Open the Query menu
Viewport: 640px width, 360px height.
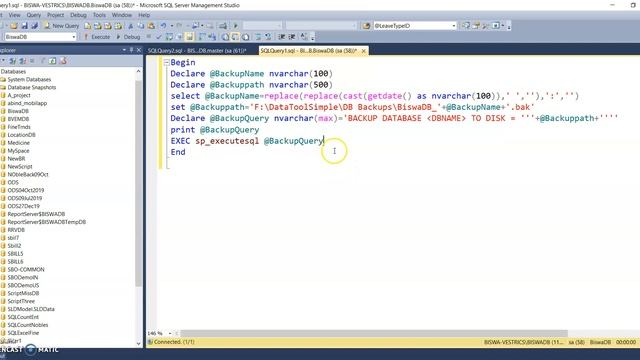click(33, 15)
